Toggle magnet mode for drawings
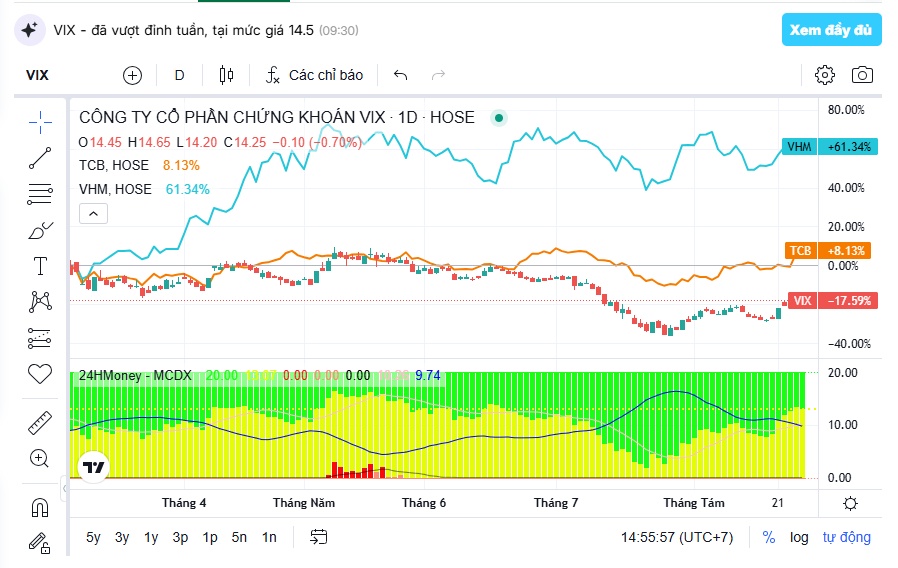The image size is (898, 568). tap(40, 507)
